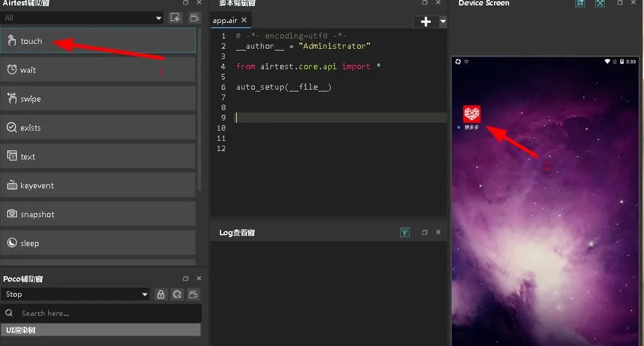Click the sync icon in device status bar
644x346 pixels.
click(x=458, y=61)
